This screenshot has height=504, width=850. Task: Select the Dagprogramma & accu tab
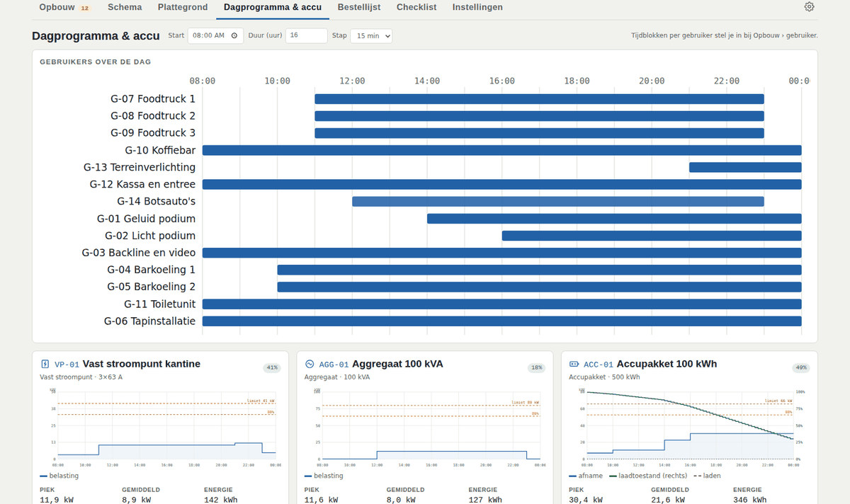[x=273, y=8]
